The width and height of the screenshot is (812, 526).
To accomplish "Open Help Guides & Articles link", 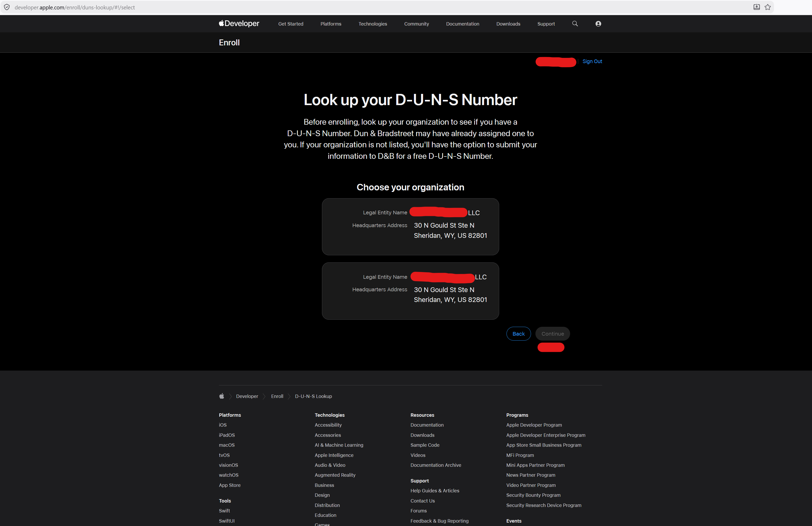I will (x=435, y=491).
